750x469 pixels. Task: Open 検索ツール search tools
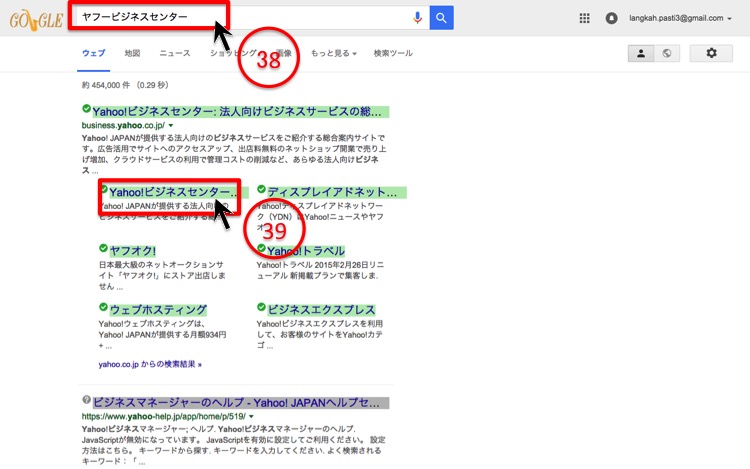[x=393, y=53]
